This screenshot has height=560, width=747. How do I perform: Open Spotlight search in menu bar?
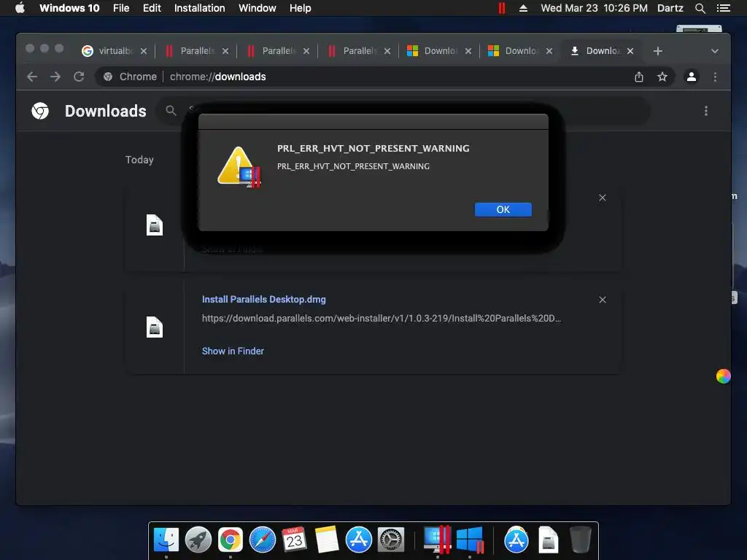coord(700,8)
